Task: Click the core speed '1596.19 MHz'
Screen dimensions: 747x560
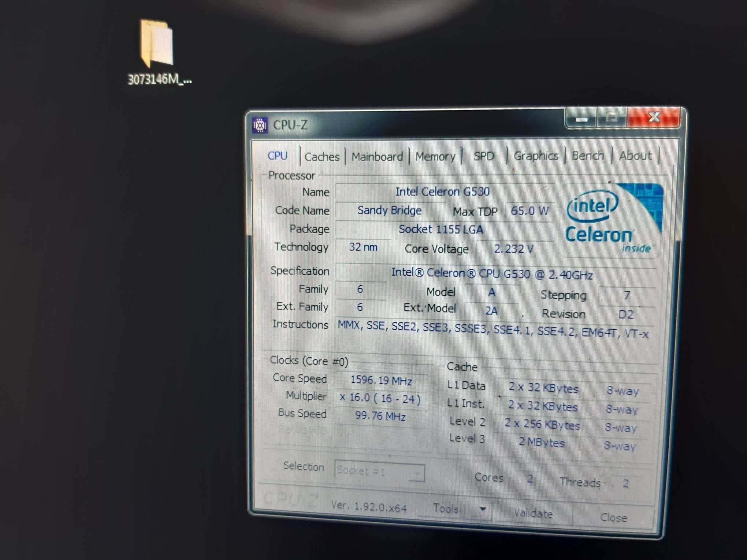Action: pyautogui.click(x=381, y=380)
